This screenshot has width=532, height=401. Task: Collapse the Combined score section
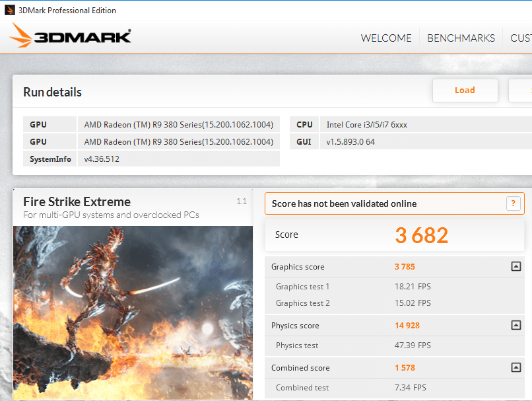(515, 367)
